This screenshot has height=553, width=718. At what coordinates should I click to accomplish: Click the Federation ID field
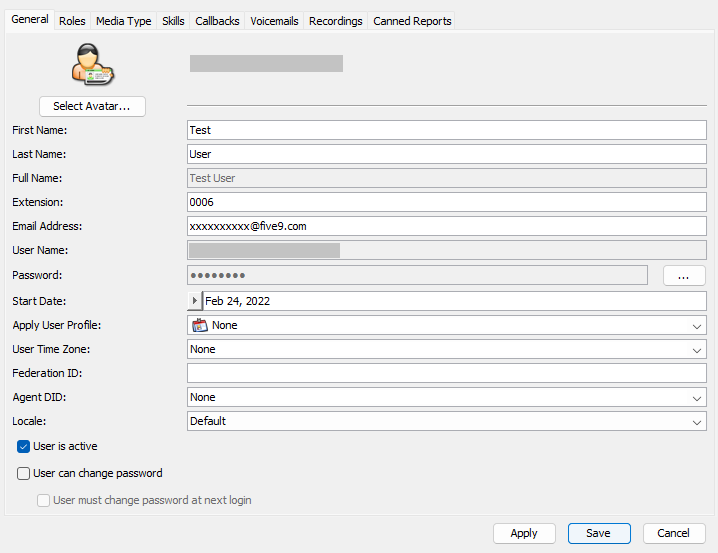446,373
